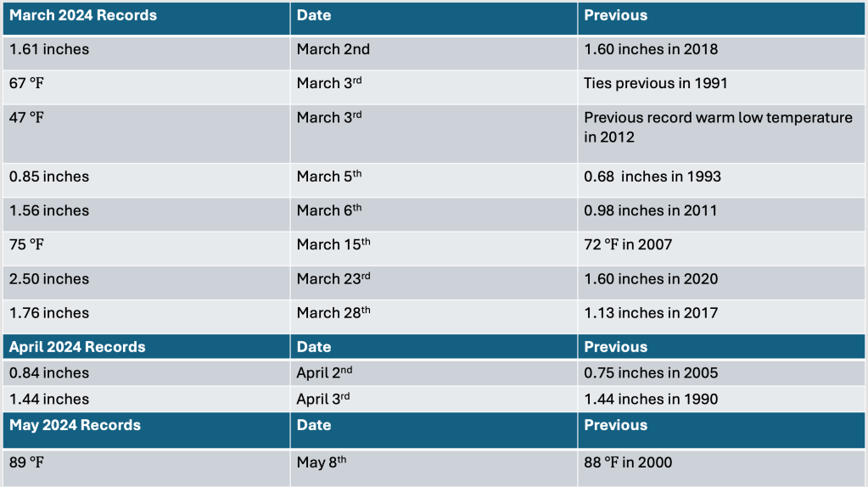Screen dimensions: 868x487
Task: Click the "March 28th" date cell
Action: [x=333, y=313]
